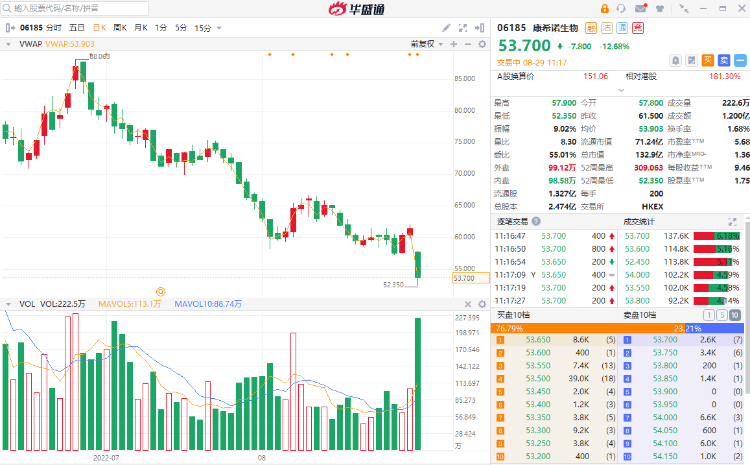The height and width of the screenshot is (465, 750).
Task: Click the 通 connect tag icon
Action: point(622,28)
